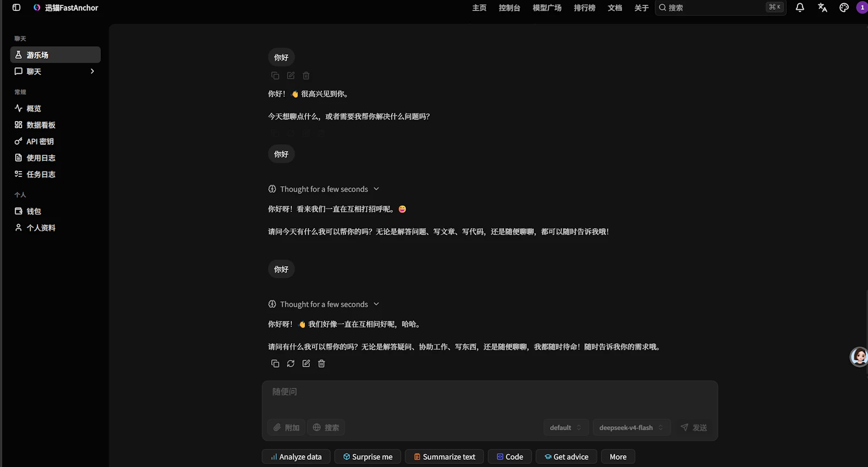Click the third 你好 user bubble
Viewport: 868px width, 467px height.
click(x=281, y=269)
